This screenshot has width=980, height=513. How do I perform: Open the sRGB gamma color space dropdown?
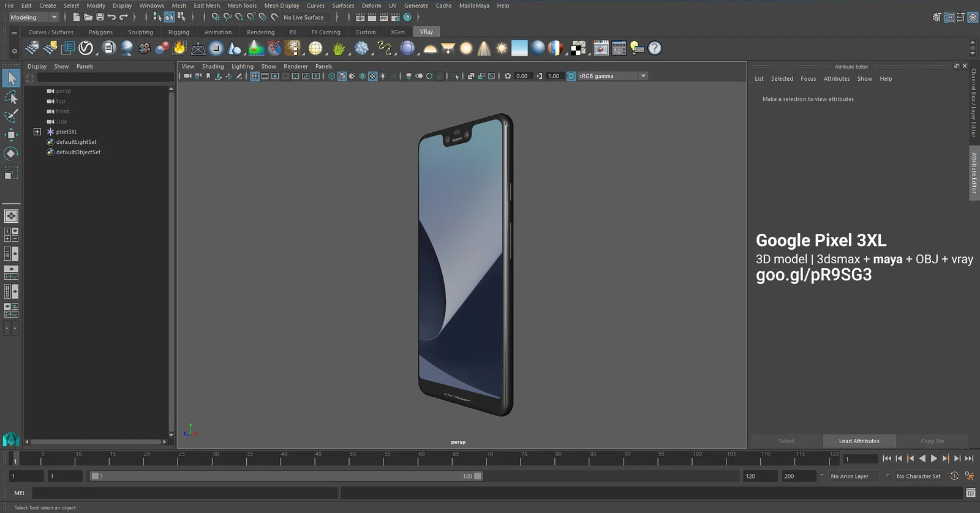click(612, 76)
